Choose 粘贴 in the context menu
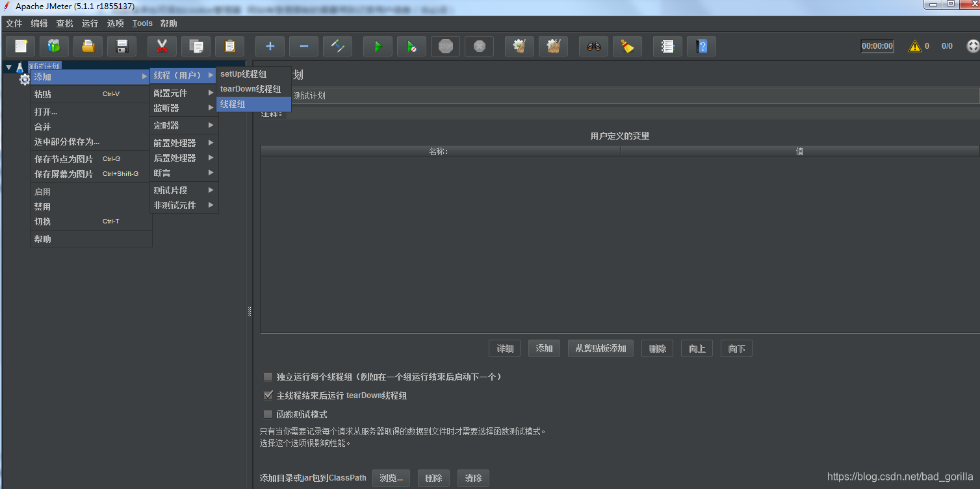The width and height of the screenshot is (980, 489). pyautogui.click(x=90, y=94)
